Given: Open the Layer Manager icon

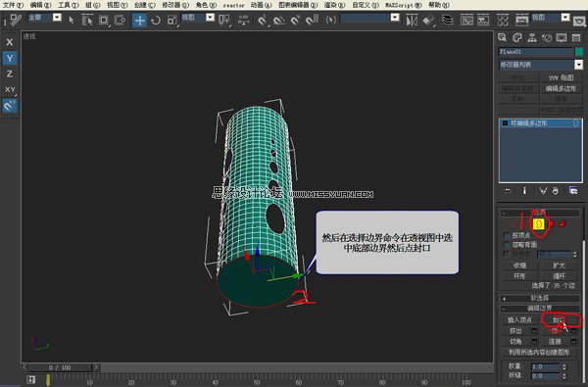Looking at the screenshot, I should (448, 21).
